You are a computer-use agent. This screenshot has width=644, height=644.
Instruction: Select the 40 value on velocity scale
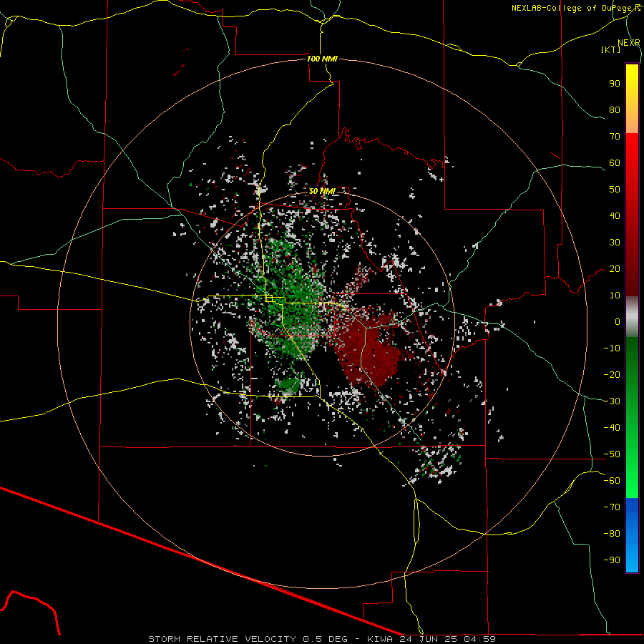615,215
